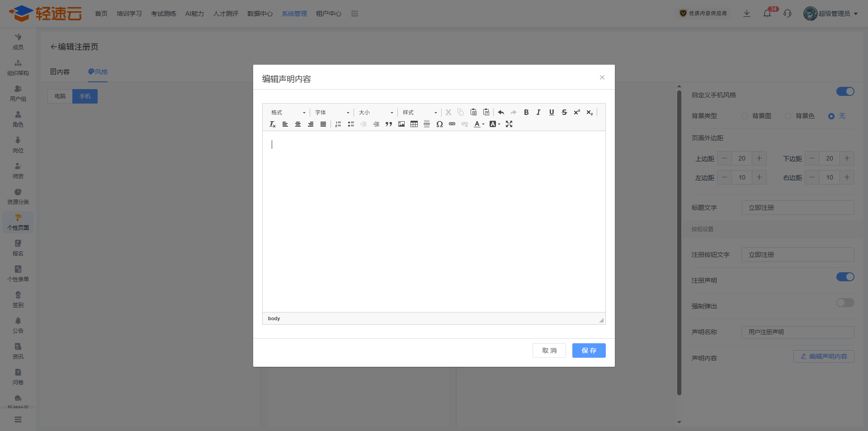Open the 数据中心 menu
This screenshot has height=431, width=868.
(260, 14)
